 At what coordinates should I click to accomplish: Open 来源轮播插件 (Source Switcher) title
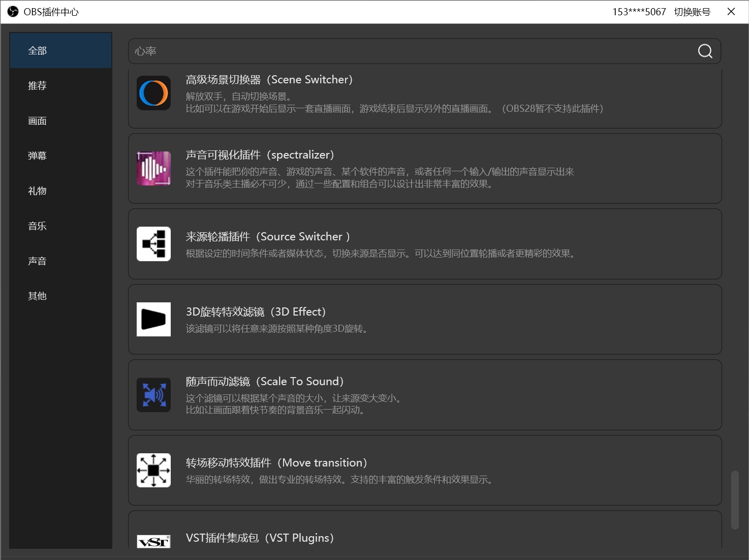click(268, 236)
